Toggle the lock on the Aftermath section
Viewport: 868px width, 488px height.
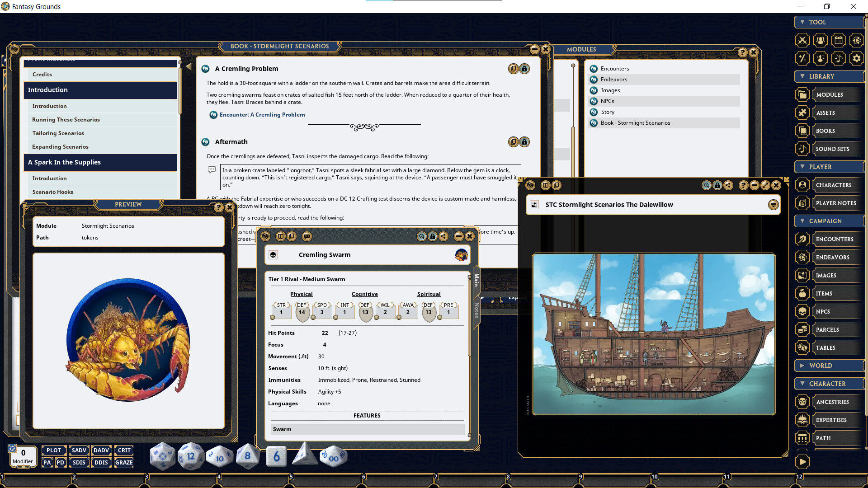point(525,142)
